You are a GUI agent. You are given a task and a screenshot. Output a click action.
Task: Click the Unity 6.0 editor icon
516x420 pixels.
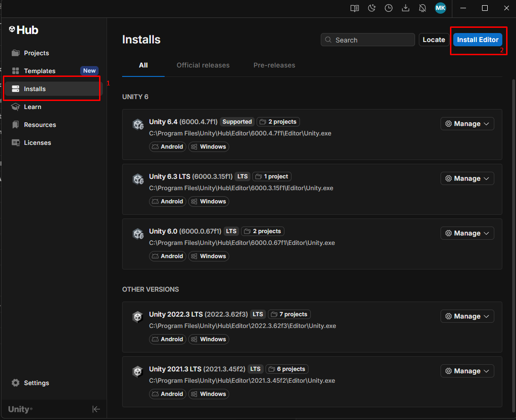(x=138, y=234)
